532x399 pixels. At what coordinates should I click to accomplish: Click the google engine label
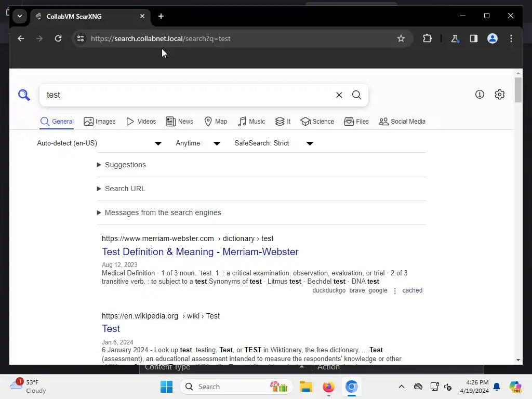378,290
